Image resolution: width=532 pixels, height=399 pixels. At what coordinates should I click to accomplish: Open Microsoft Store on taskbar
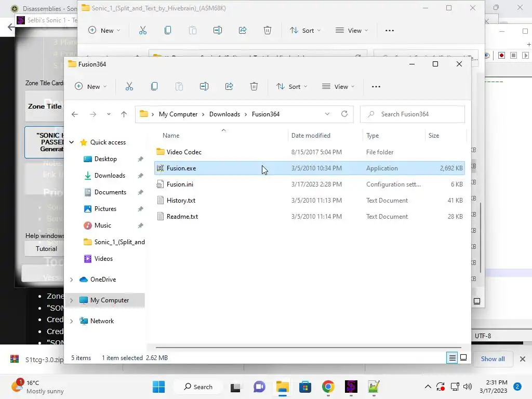305,387
